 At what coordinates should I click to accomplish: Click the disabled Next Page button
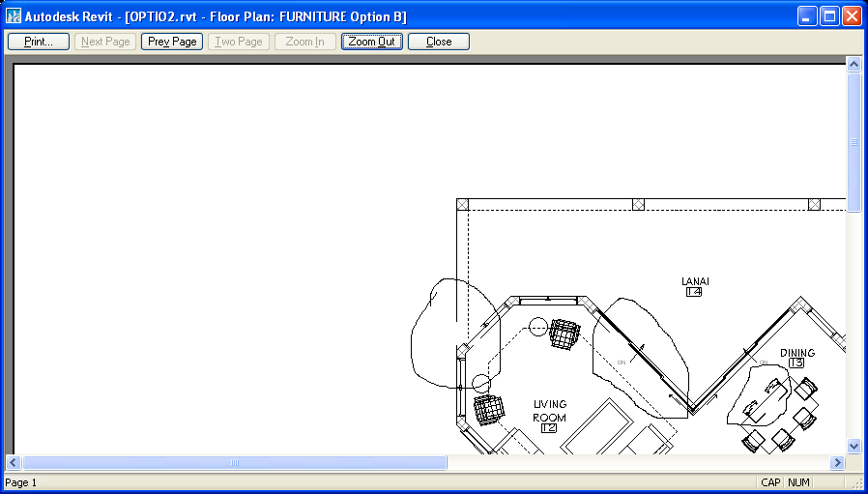point(105,42)
